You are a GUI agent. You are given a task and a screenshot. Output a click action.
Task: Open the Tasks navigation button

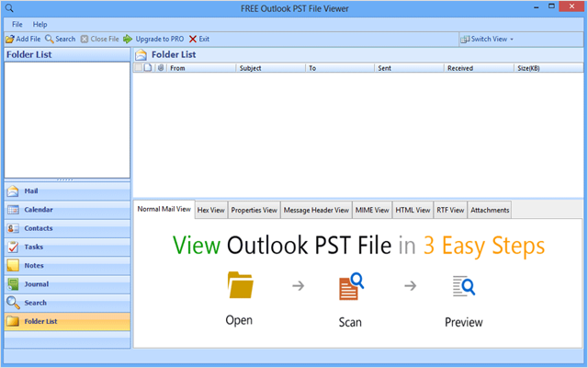point(67,247)
